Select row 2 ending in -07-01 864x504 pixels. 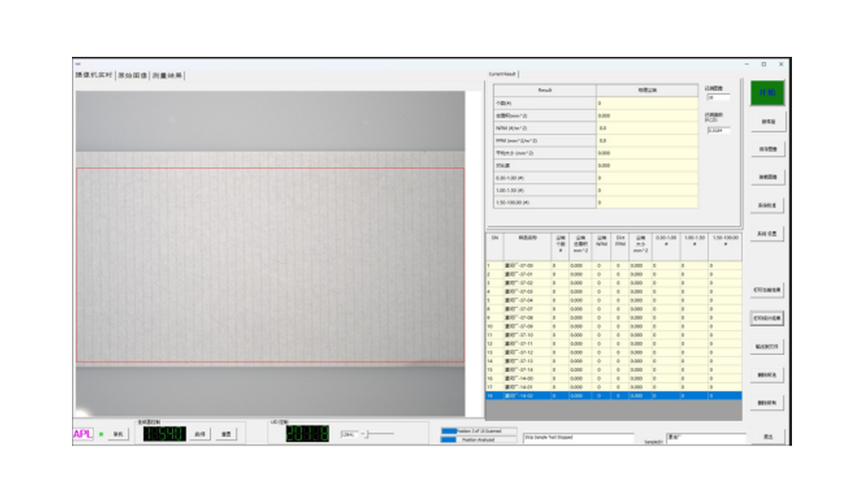613,274
